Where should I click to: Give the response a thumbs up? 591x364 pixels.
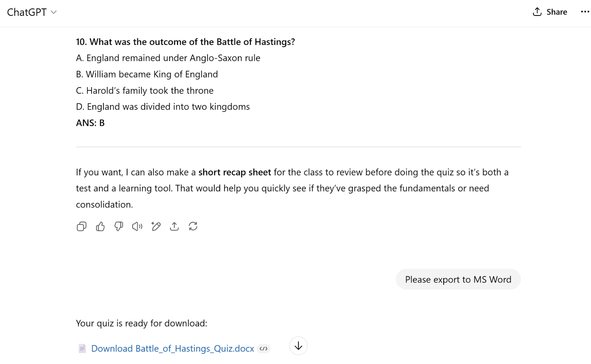[x=100, y=226]
